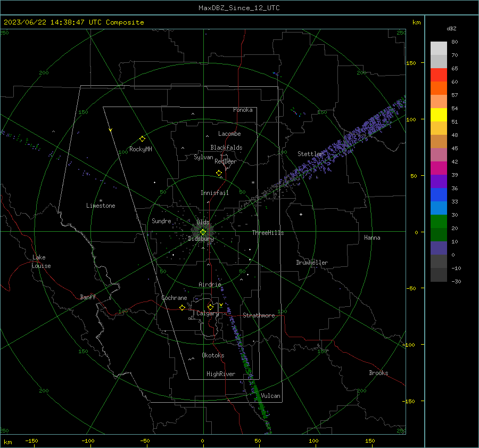Click the -50 tick label on right axis
The image size is (479, 448).
click(x=411, y=288)
